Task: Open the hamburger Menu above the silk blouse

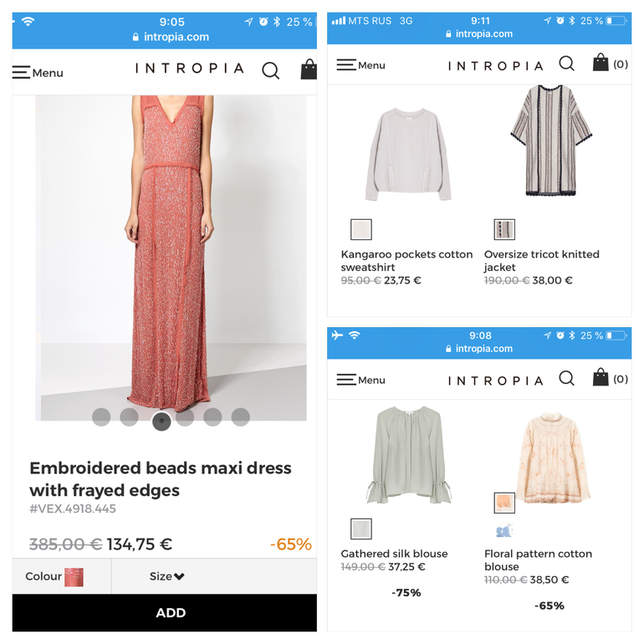Action: 346,380
